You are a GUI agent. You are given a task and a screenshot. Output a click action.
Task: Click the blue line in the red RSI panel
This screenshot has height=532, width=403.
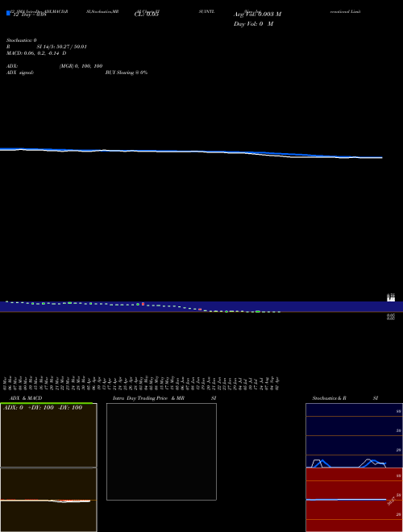346,500
